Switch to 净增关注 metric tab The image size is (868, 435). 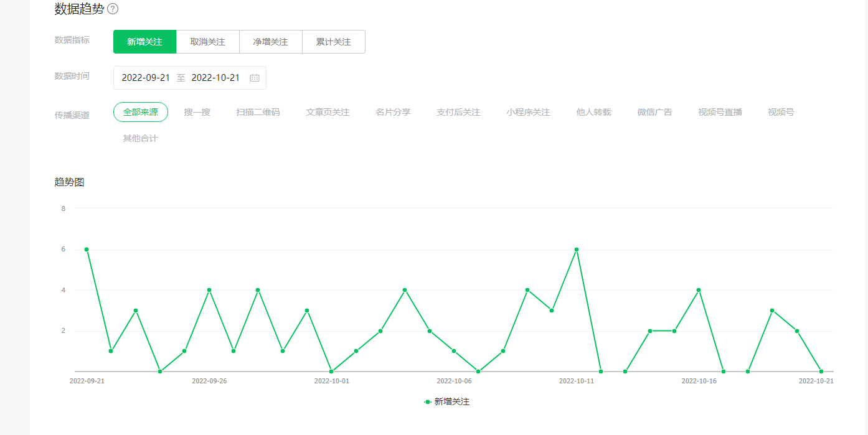pos(270,42)
